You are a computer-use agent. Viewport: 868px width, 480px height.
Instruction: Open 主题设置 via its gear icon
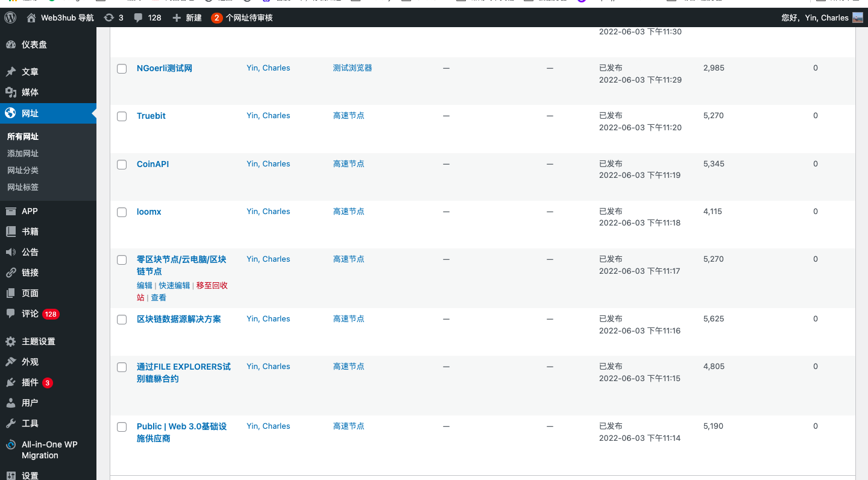pos(11,341)
